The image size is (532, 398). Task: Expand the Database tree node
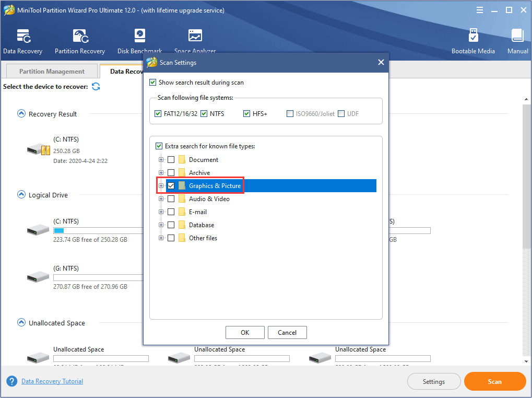161,225
